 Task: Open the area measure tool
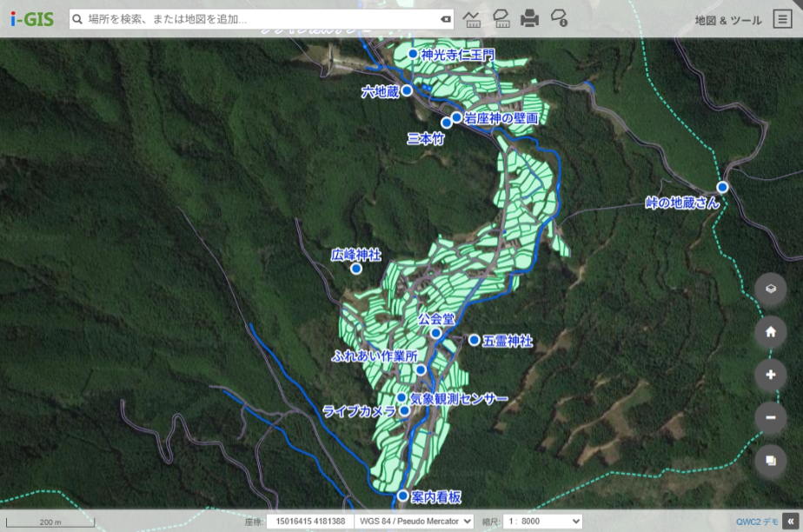(501, 19)
